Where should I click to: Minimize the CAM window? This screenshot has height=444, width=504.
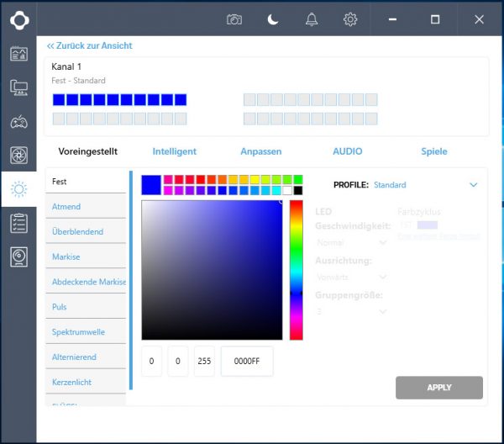point(392,19)
